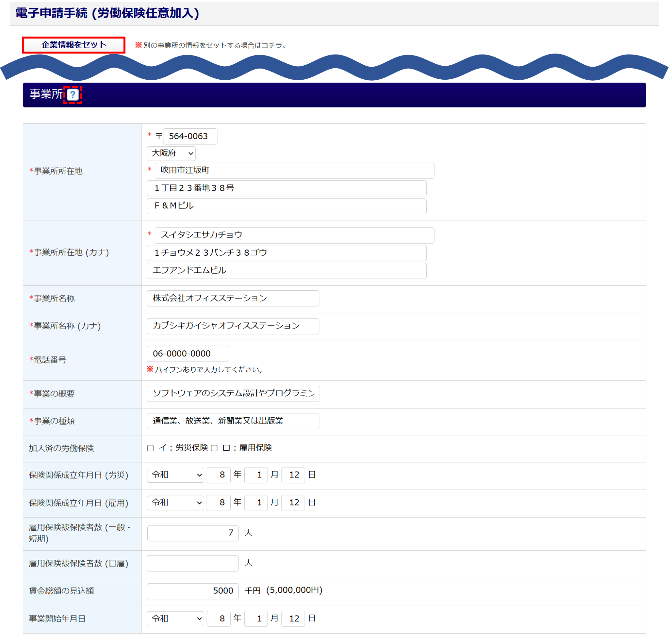Check the イ：労災保険 checkbox
The width and height of the screenshot is (669, 644).
pyautogui.click(x=151, y=448)
